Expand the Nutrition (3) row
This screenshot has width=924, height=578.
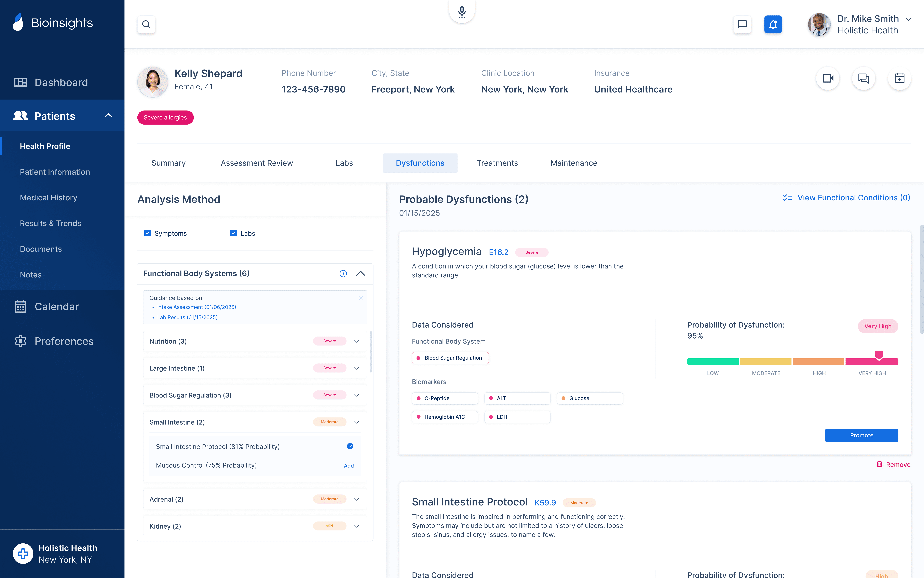tap(357, 341)
